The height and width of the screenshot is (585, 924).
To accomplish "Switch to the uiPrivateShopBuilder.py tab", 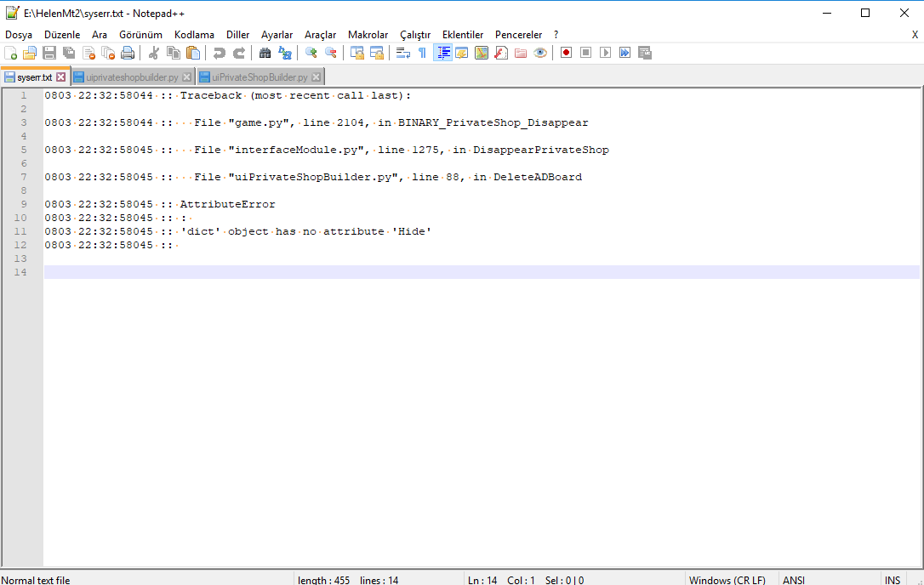I will point(260,77).
